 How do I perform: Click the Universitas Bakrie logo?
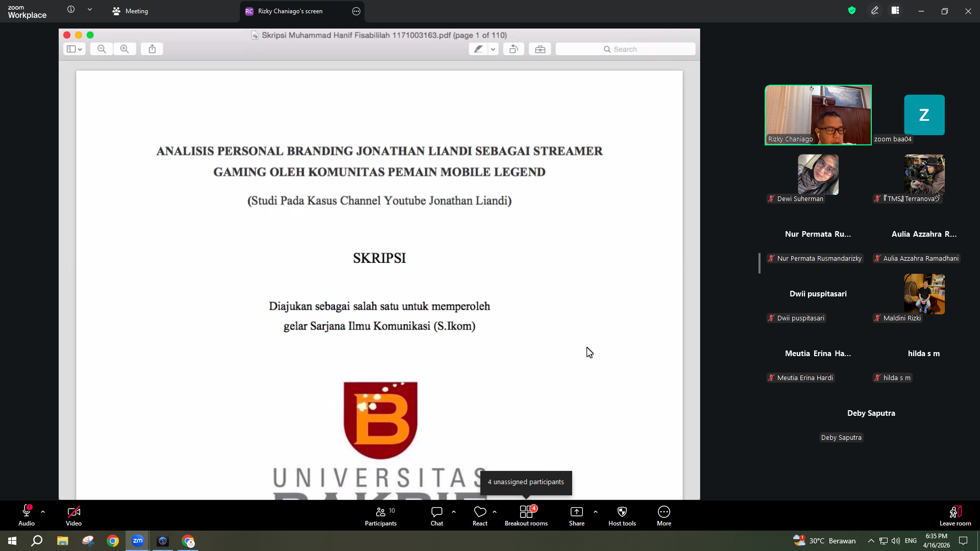381,420
